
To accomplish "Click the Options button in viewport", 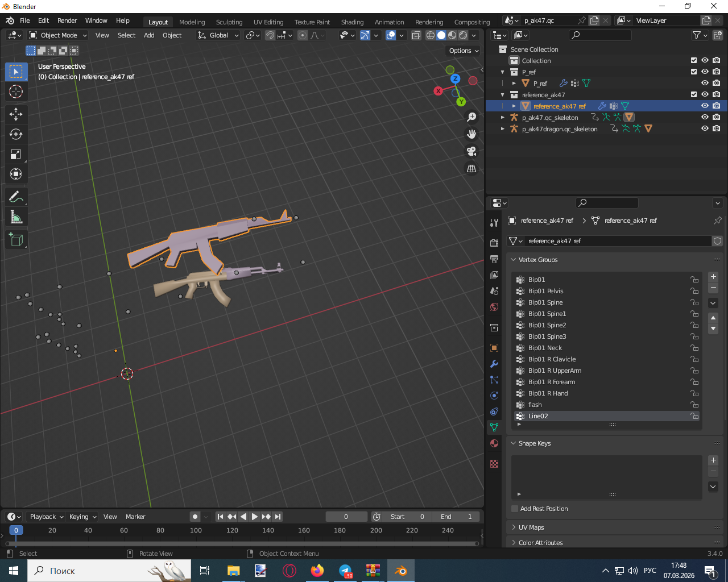I will pos(464,51).
